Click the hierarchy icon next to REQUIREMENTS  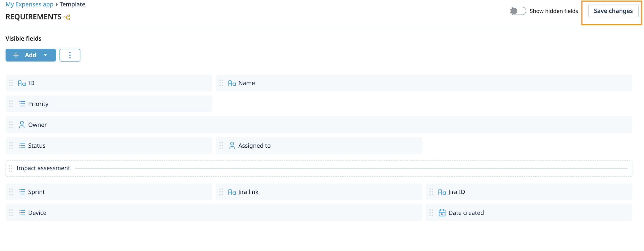click(x=67, y=17)
